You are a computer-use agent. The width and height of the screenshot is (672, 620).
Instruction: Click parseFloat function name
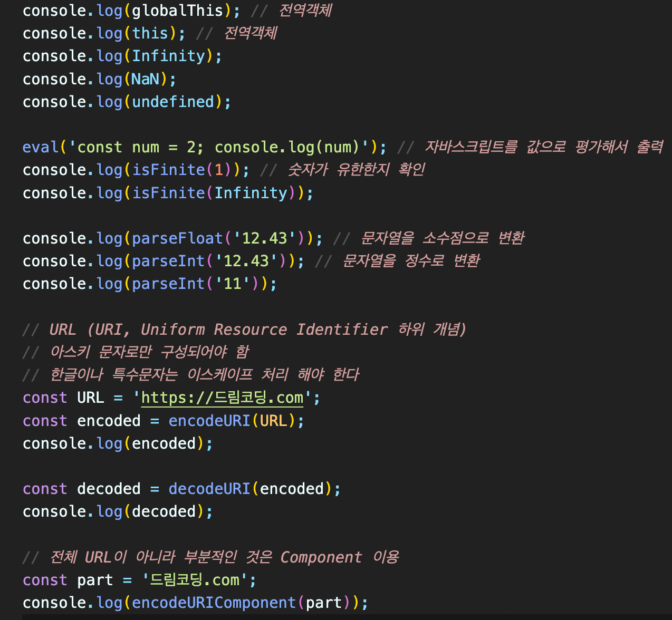coord(177,238)
